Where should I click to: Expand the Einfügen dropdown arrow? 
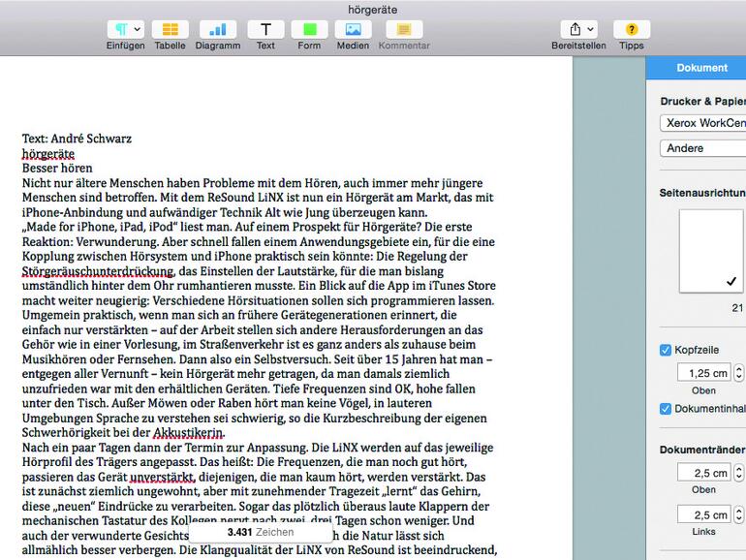click(x=137, y=29)
